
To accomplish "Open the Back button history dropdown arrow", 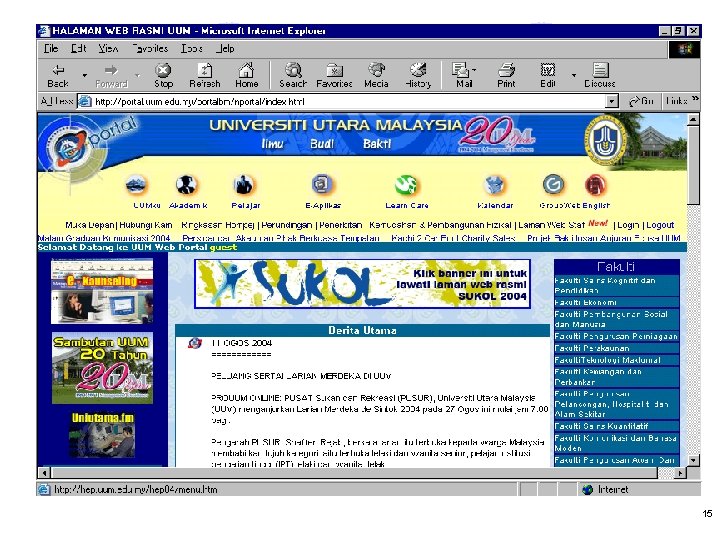I will click(x=85, y=75).
